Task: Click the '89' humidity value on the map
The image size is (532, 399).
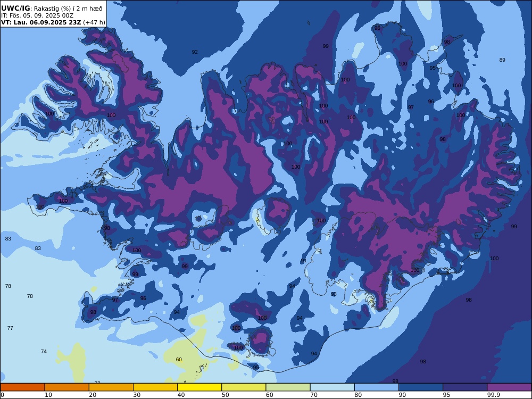Action: [x=502, y=60]
